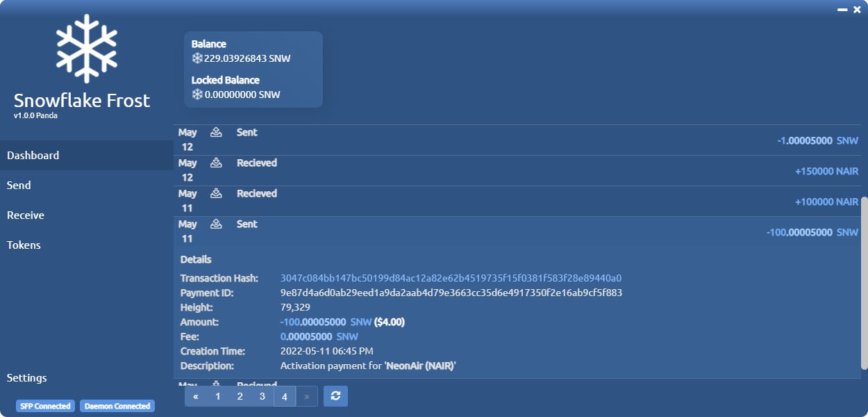868x417 pixels.
Task: Open the transaction hash 3047c084bb... link
Action: (451, 278)
